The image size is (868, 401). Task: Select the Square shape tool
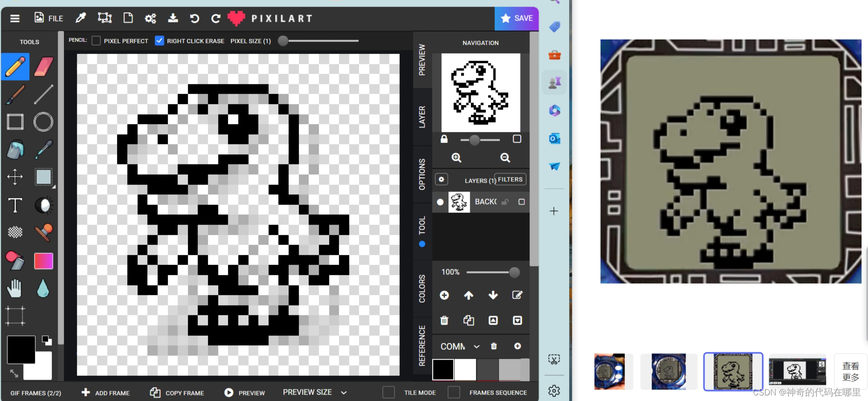(15, 122)
